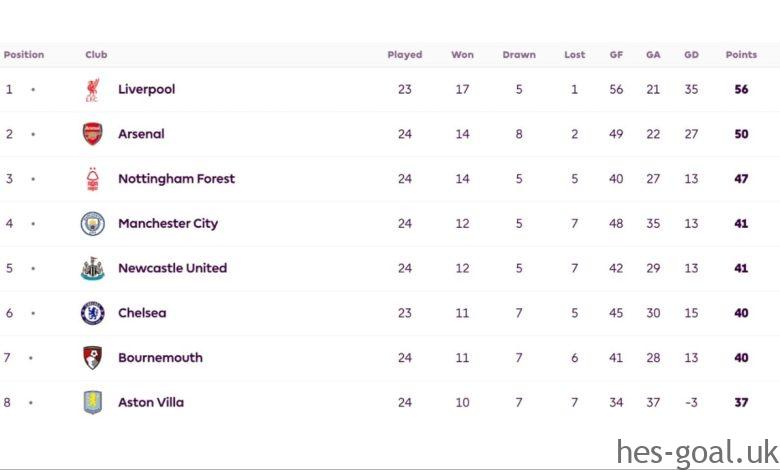Sort table by Points column header
This screenshot has height=470, width=780.
(x=741, y=55)
